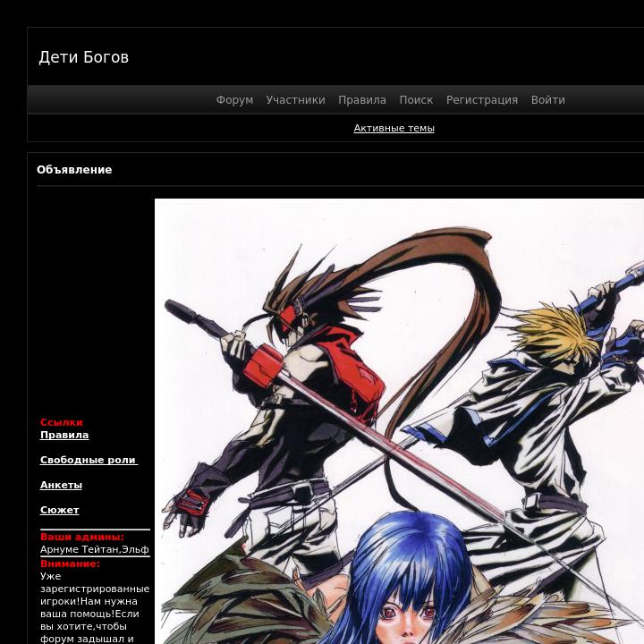
Task: Open the Участники page
Action: [295, 100]
